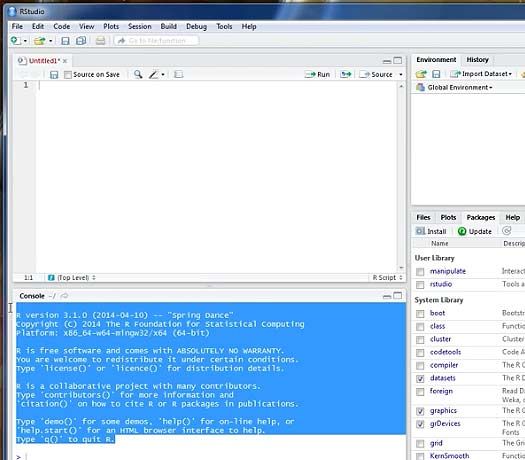The image size is (525, 460).
Task: Check the cluster package checkbox
Action: [420, 340]
